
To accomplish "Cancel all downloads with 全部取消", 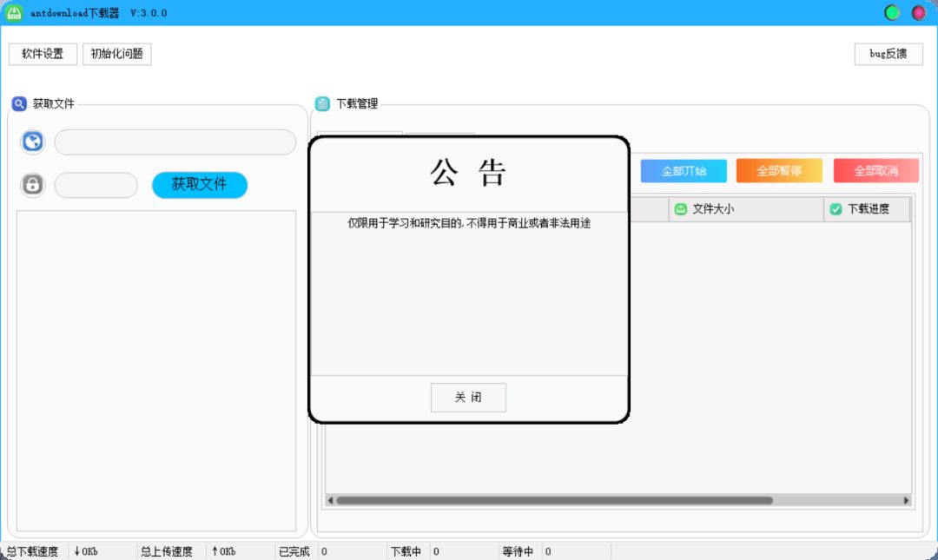I will click(x=875, y=171).
